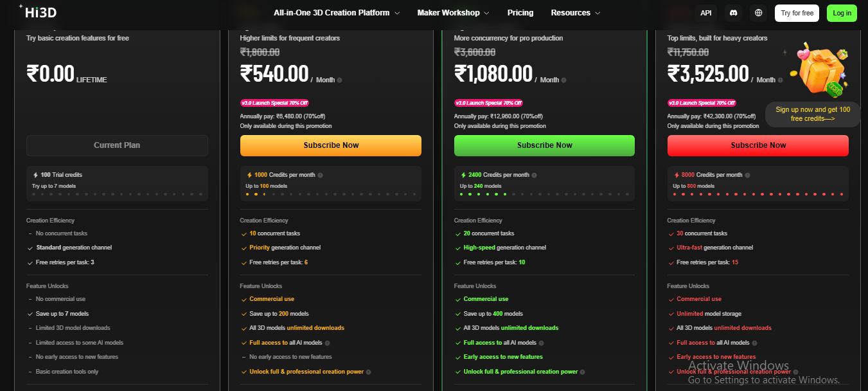Click info icon next to ₹540.00 Month
Screen dimensions: 868x391
(x=339, y=80)
